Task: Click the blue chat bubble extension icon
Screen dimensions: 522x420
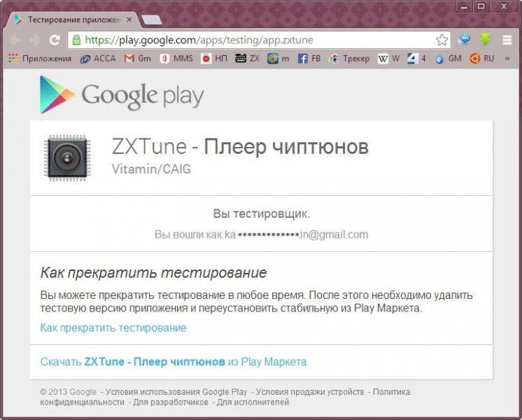Action: [464, 40]
